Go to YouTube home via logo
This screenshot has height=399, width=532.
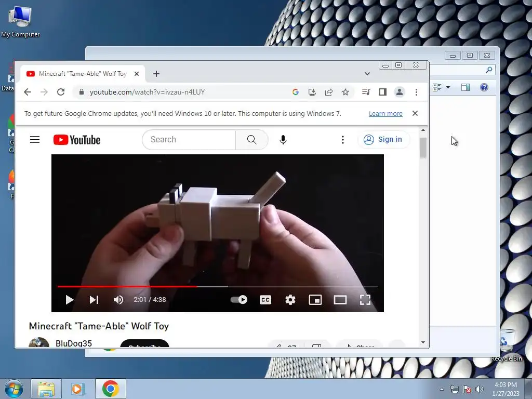(77, 140)
